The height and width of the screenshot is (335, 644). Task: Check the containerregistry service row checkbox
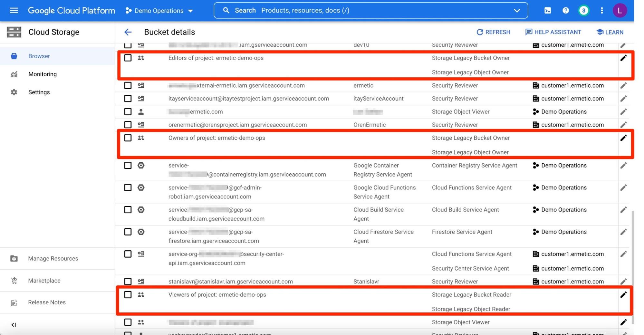tap(128, 166)
